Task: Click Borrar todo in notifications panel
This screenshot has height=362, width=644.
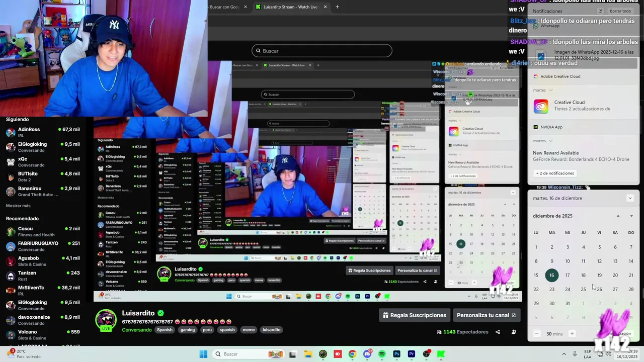Action: point(620,11)
